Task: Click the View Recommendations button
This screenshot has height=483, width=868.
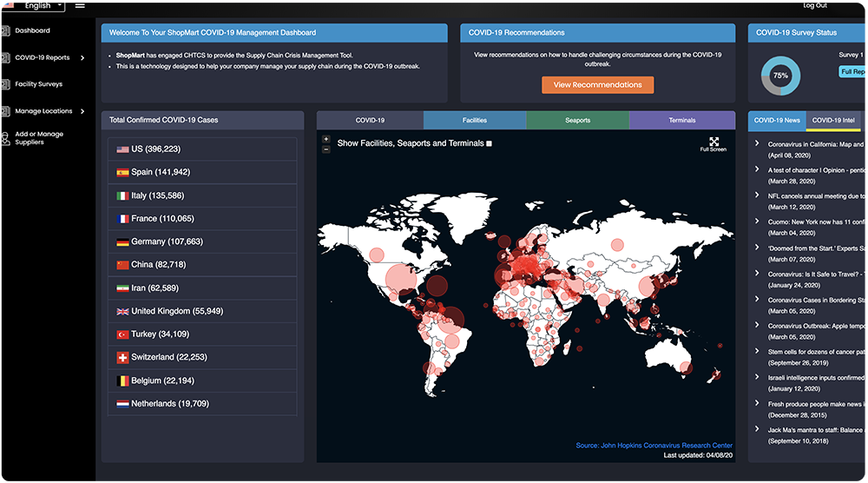Action: tap(597, 85)
